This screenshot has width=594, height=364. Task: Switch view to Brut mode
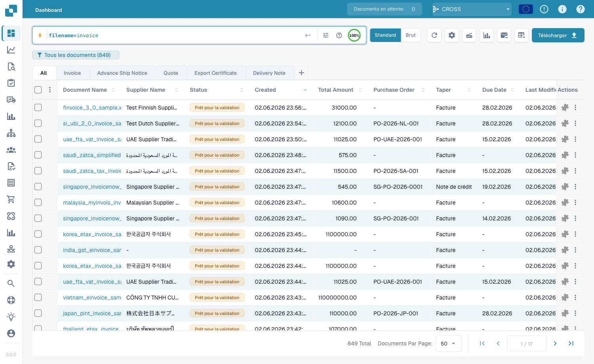click(x=411, y=35)
